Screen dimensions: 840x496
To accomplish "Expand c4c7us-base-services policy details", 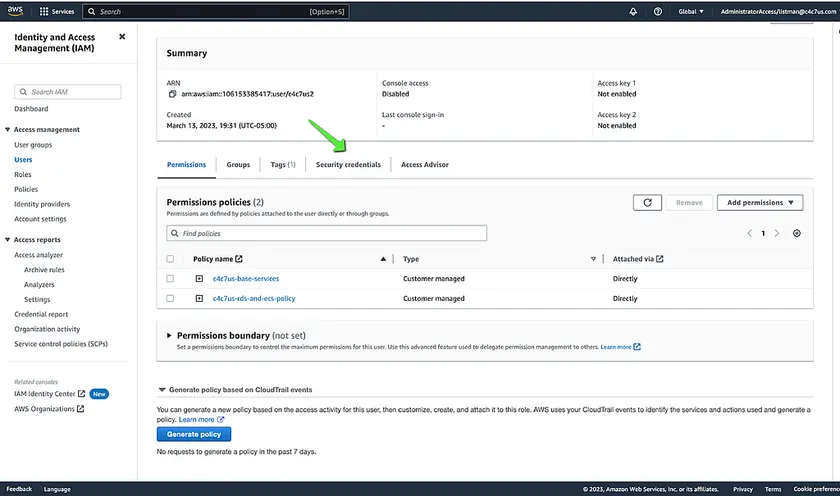I will (x=199, y=279).
